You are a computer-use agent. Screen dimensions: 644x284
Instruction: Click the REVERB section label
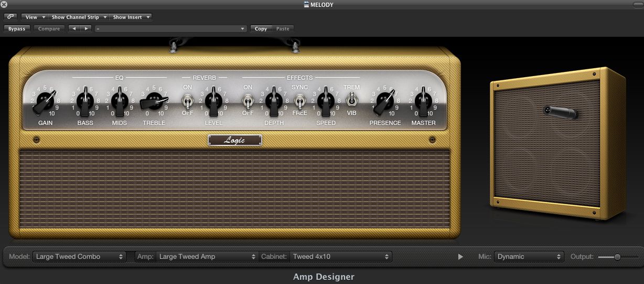point(205,78)
